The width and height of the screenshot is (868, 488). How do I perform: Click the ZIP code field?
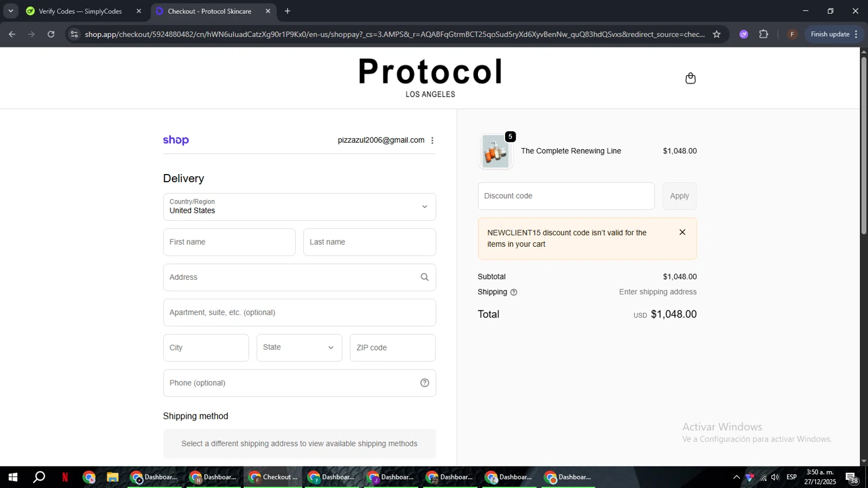click(x=392, y=347)
